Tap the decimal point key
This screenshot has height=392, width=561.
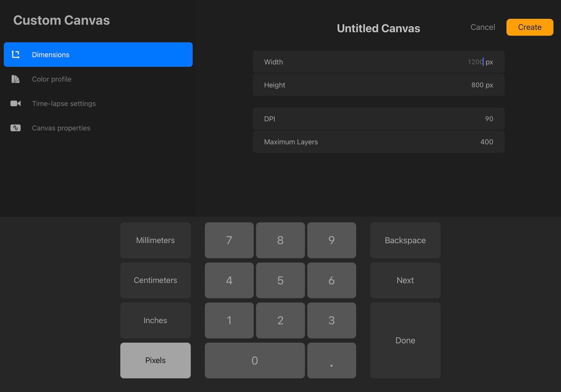[331, 360]
